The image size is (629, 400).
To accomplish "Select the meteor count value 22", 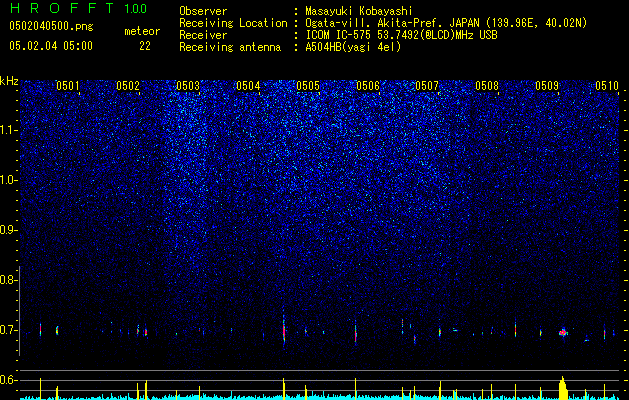I will pos(145,46).
